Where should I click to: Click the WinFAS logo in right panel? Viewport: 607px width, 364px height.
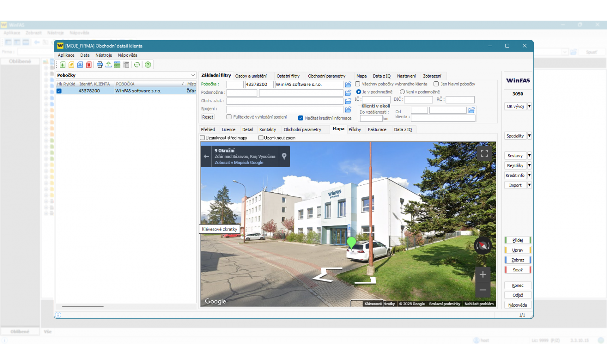(x=518, y=80)
